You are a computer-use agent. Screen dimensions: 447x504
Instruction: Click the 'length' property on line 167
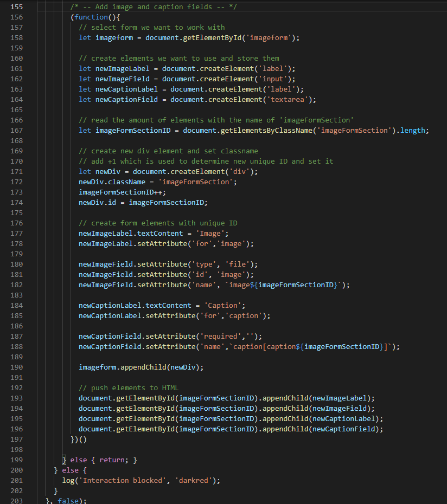tap(413, 130)
